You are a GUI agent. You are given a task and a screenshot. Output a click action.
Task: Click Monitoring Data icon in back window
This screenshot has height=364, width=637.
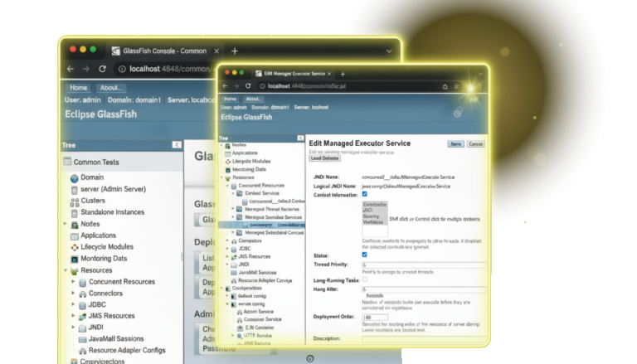[x=75, y=259]
